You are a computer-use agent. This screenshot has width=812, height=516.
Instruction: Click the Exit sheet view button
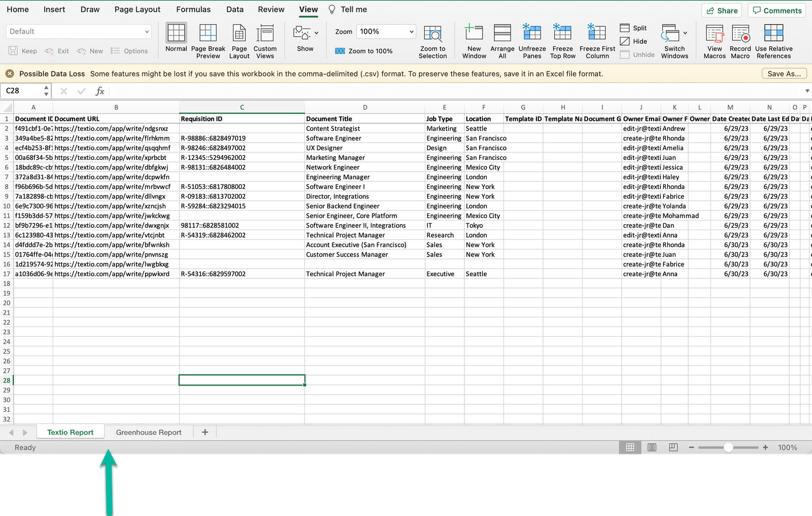[x=57, y=51]
